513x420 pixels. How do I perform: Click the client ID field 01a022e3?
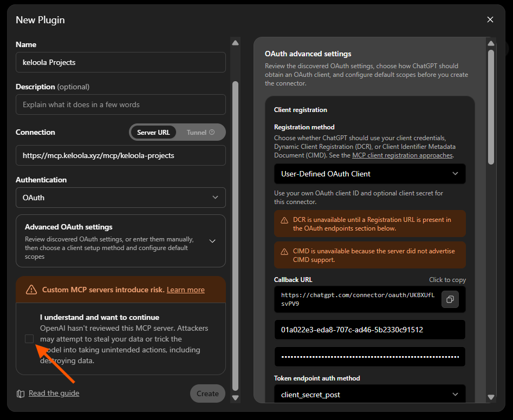pyautogui.click(x=369, y=330)
